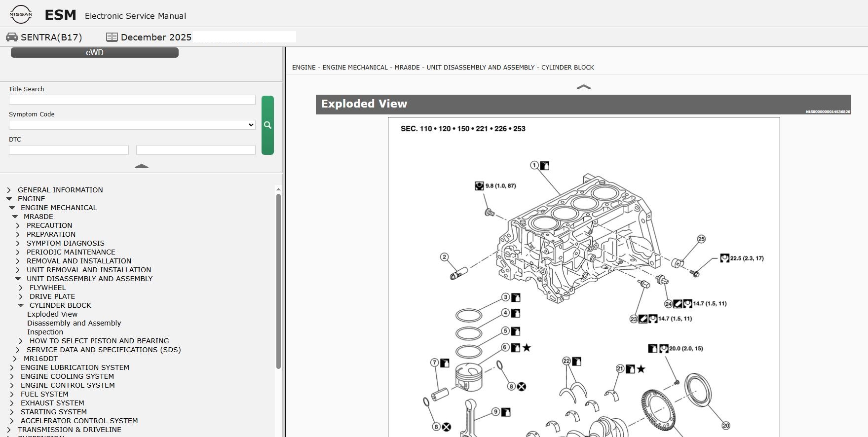Expand the MR16DDT node
The width and height of the screenshot is (868, 437).
point(15,359)
